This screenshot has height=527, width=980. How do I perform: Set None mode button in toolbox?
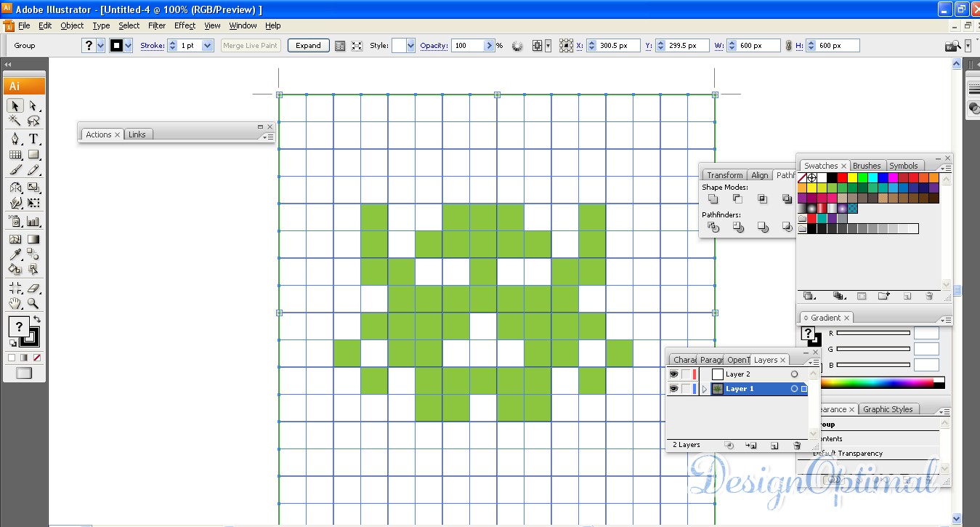tap(37, 358)
